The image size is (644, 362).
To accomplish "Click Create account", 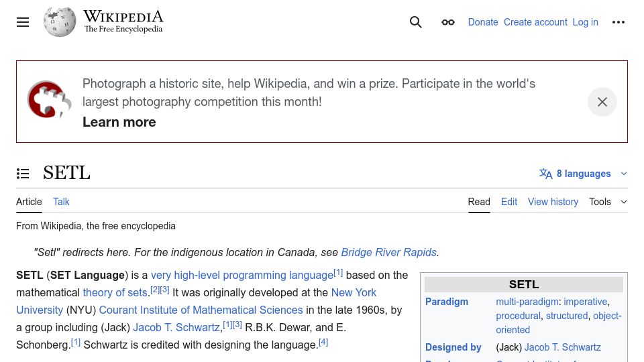I will pos(535,22).
